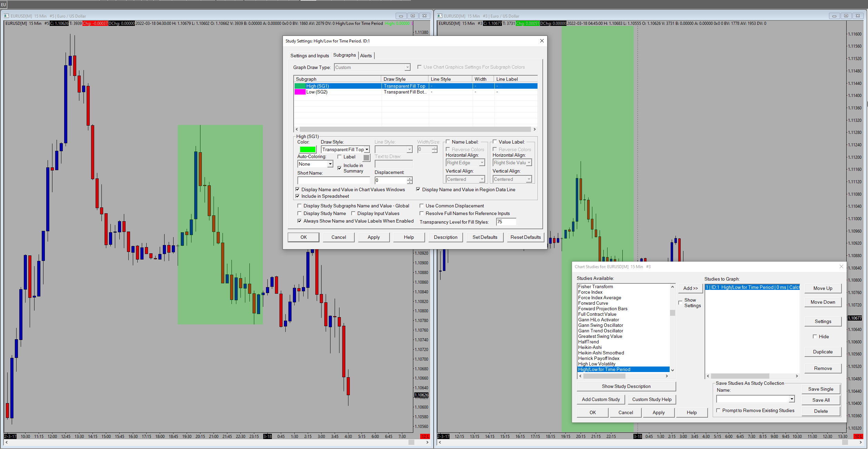Open the Alerts tab
This screenshot has height=449, width=868.
[x=366, y=56]
